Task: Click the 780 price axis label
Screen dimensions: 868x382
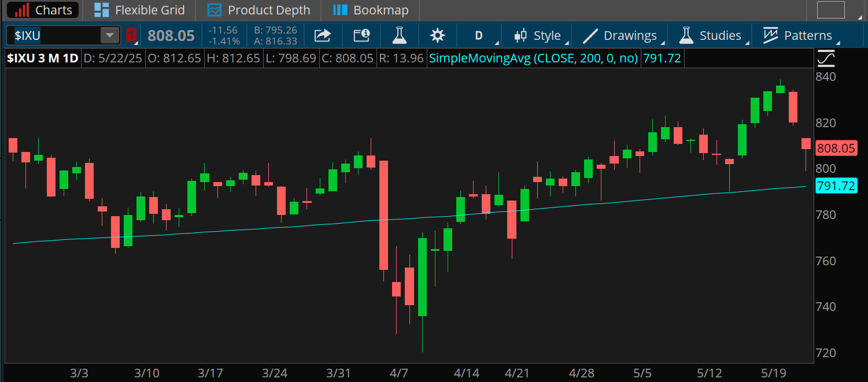Action: [827, 215]
